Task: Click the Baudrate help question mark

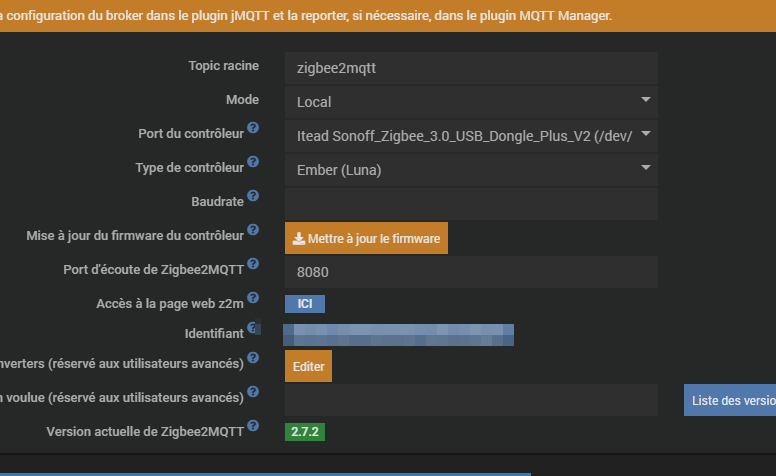Action: coord(253,196)
